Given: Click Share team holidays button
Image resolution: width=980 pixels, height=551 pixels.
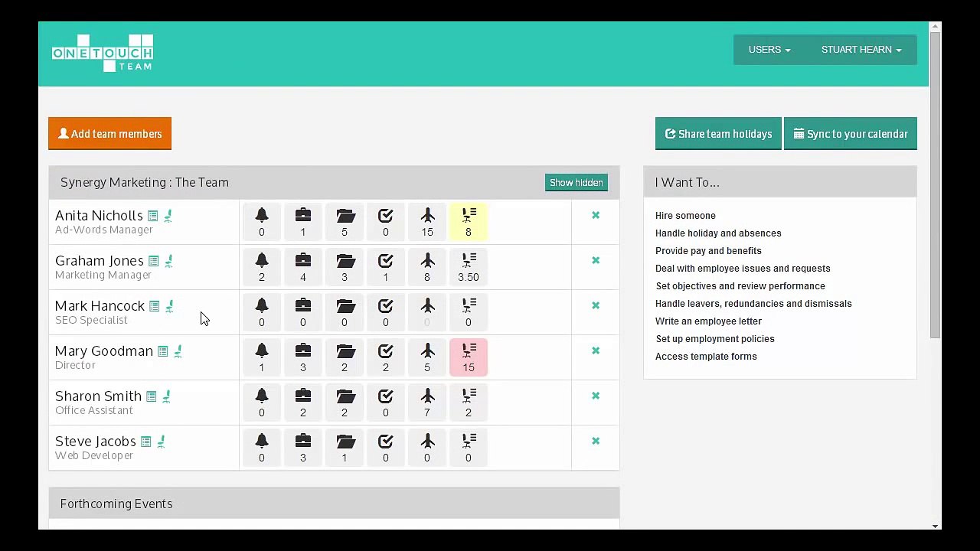Looking at the screenshot, I should tap(718, 134).
